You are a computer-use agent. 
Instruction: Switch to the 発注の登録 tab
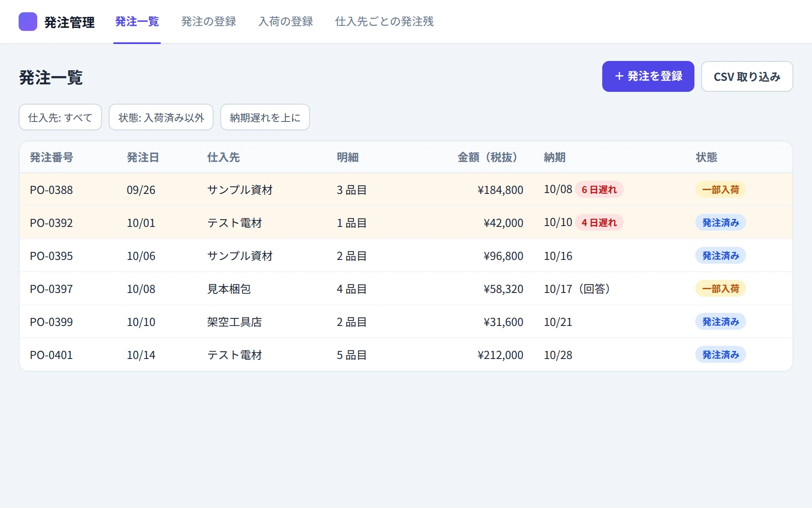point(208,22)
